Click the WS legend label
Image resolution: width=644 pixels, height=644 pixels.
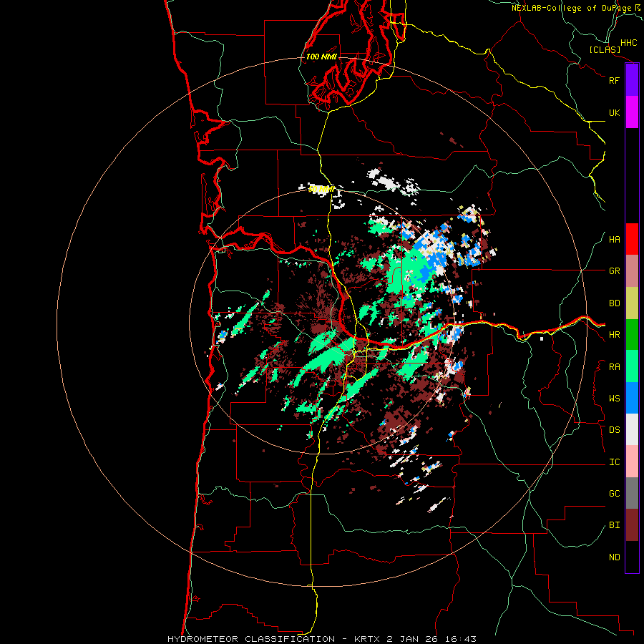[614, 399]
